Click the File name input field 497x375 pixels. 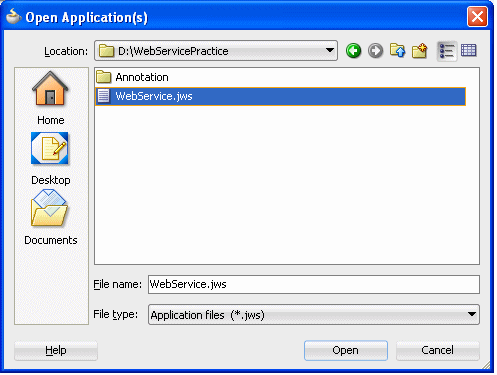click(x=314, y=284)
